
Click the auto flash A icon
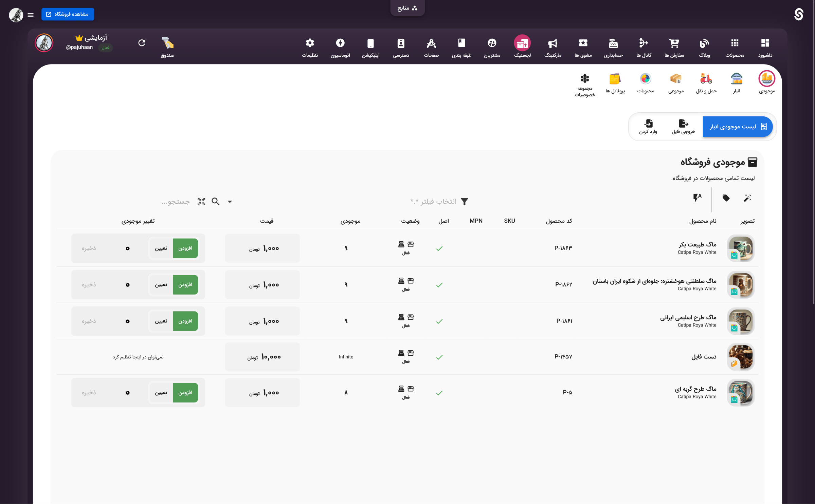click(x=697, y=198)
